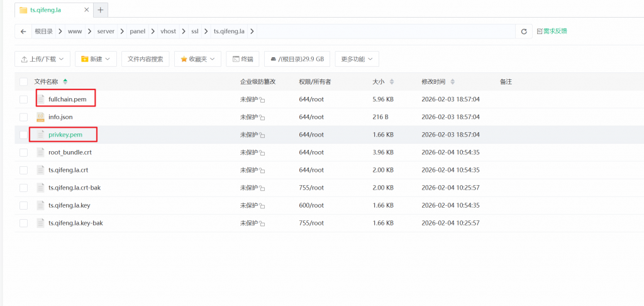
Task: Click lock icon in privkey.pem row
Action: click(x=262, y=135)
